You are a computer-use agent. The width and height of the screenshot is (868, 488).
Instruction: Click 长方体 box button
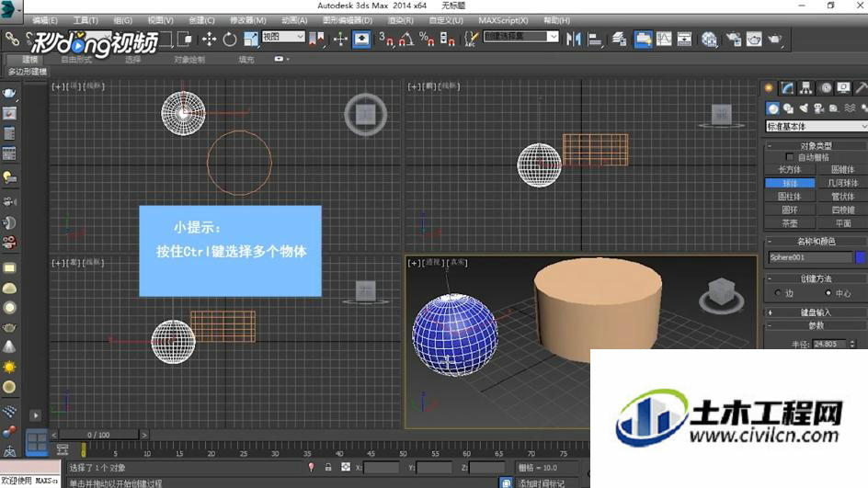[x=790, y=169]
